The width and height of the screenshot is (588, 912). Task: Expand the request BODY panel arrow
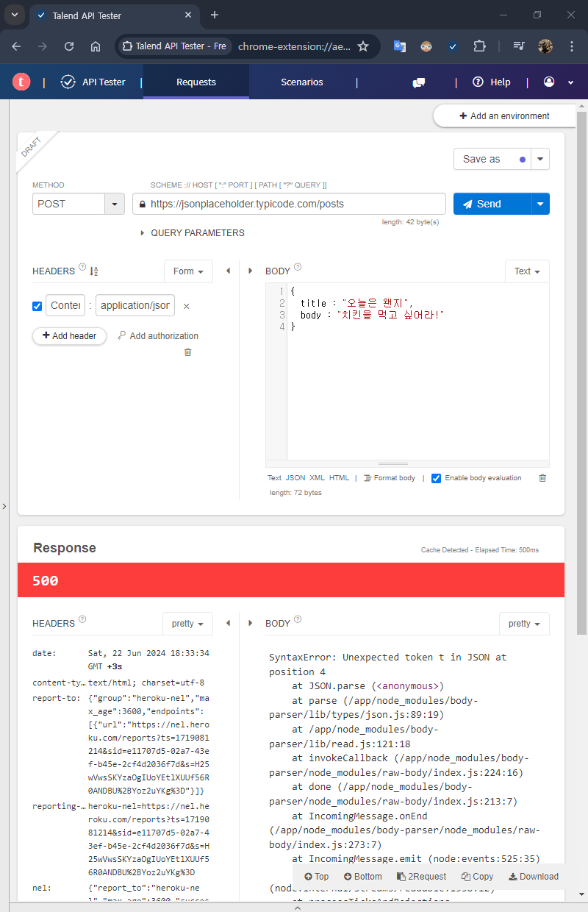(252, 271)
